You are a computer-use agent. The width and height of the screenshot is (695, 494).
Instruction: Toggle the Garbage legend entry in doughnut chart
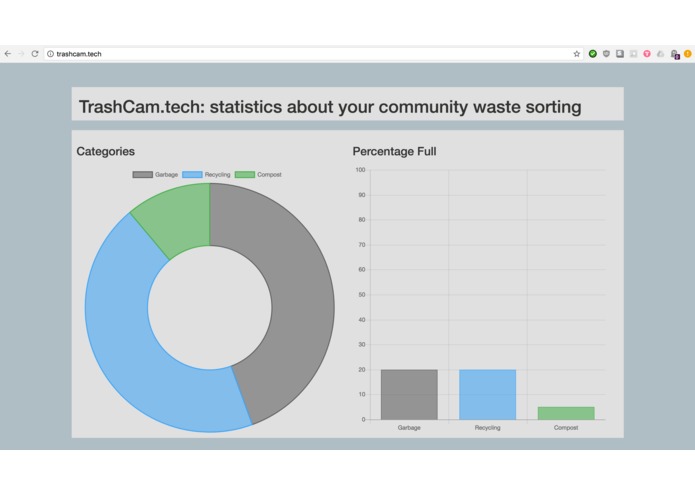coord(155,175)
